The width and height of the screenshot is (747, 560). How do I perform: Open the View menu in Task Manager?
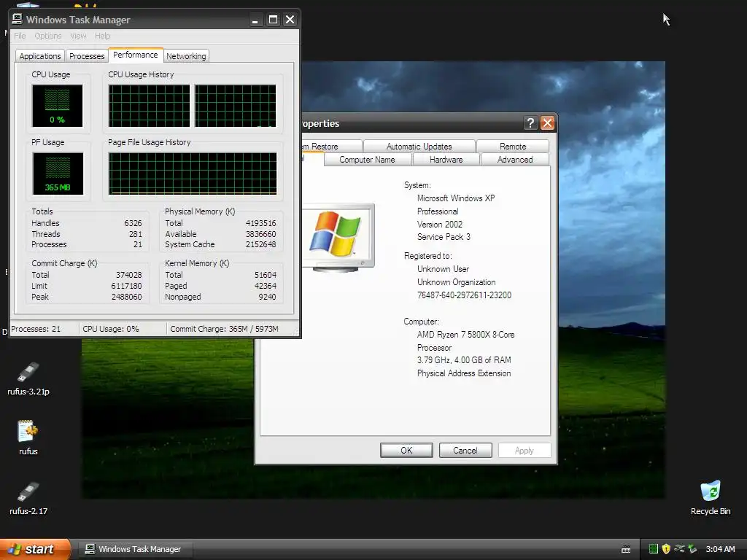78,36
